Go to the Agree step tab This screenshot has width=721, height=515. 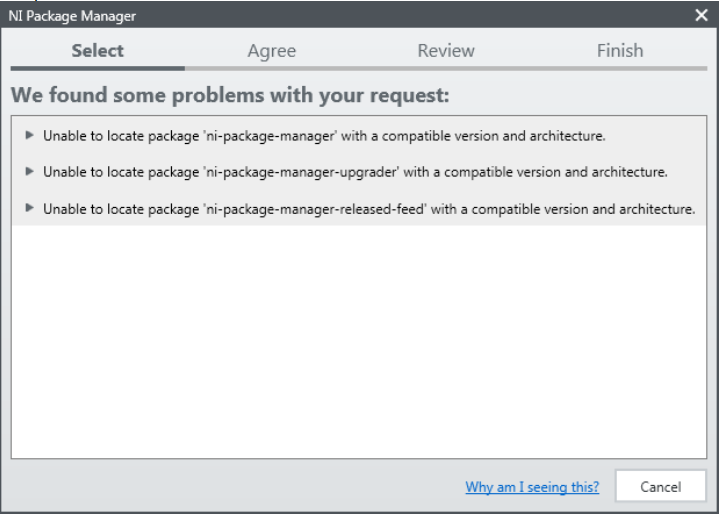(271, 51)
